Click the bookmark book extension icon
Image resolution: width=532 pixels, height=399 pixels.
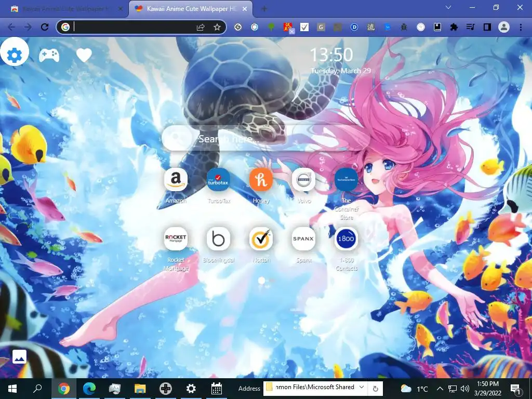[x=437, y=27]
